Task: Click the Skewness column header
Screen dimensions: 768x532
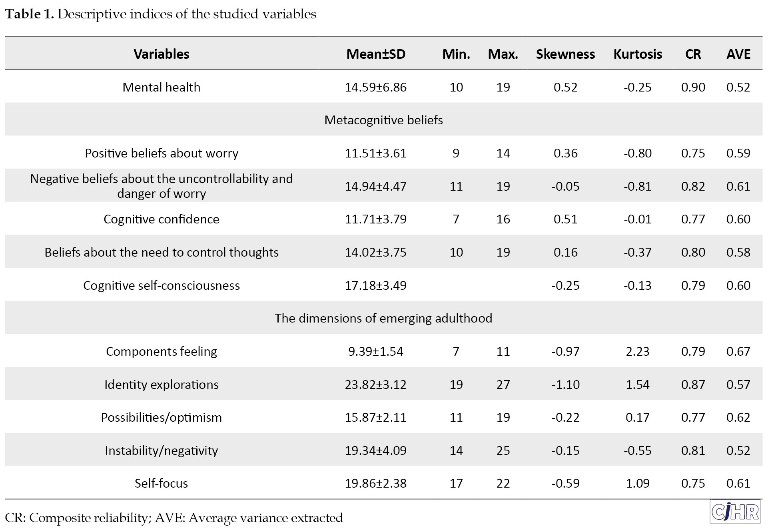Action: pos(565,54)
